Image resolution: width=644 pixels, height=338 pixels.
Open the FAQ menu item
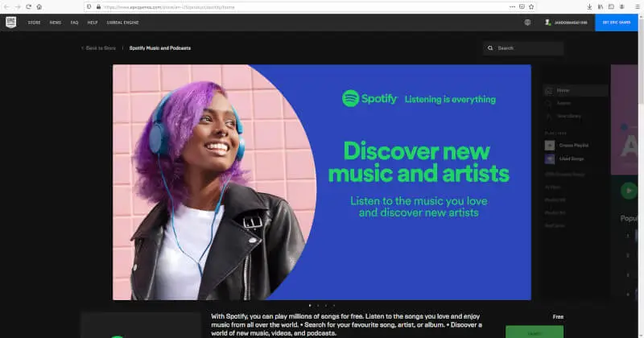point(74,23)
